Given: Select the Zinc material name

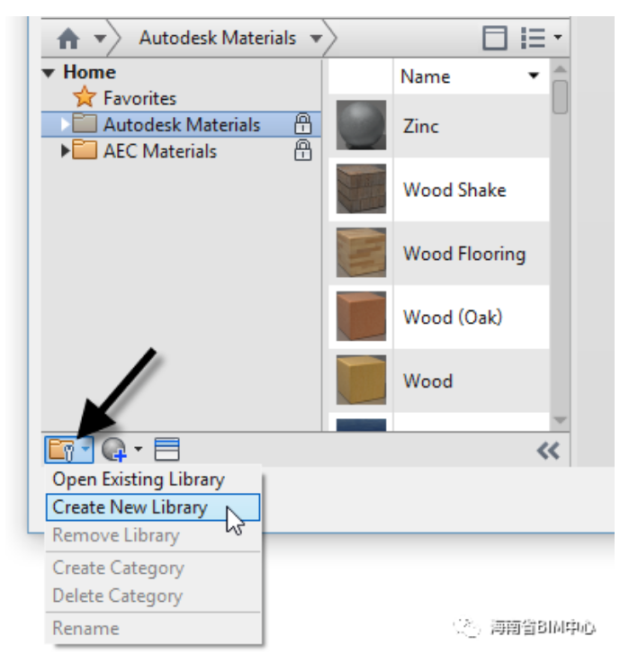Looking at the screenshot, I should tap(420, 127).
